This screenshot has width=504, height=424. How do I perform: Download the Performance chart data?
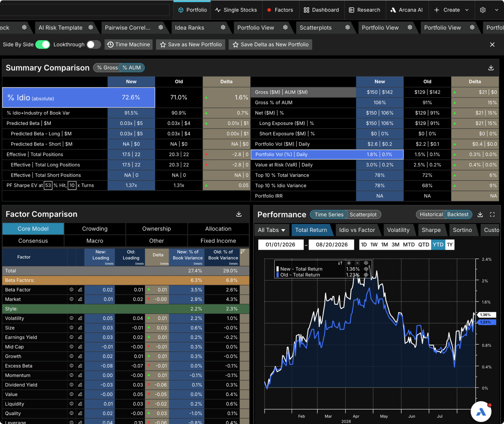[x=480, y=214]
